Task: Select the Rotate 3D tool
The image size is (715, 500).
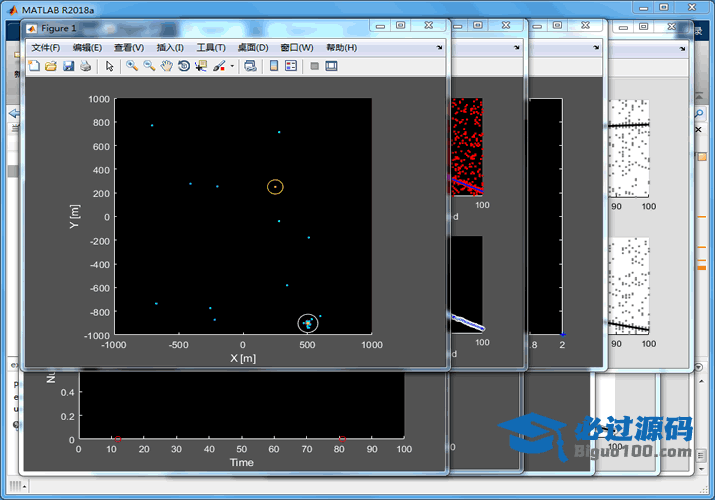Action: tap(184, 66)
